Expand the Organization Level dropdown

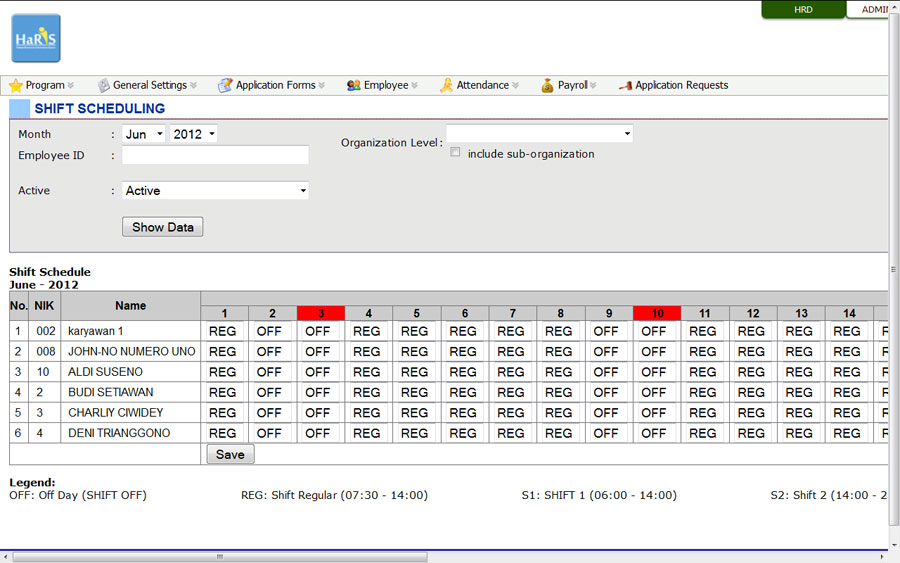point(539,134)
